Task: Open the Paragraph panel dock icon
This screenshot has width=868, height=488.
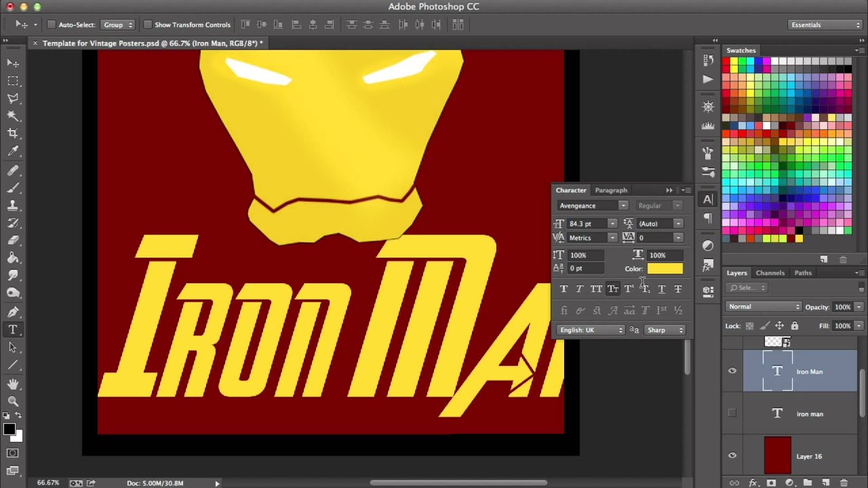Action: 708,218
